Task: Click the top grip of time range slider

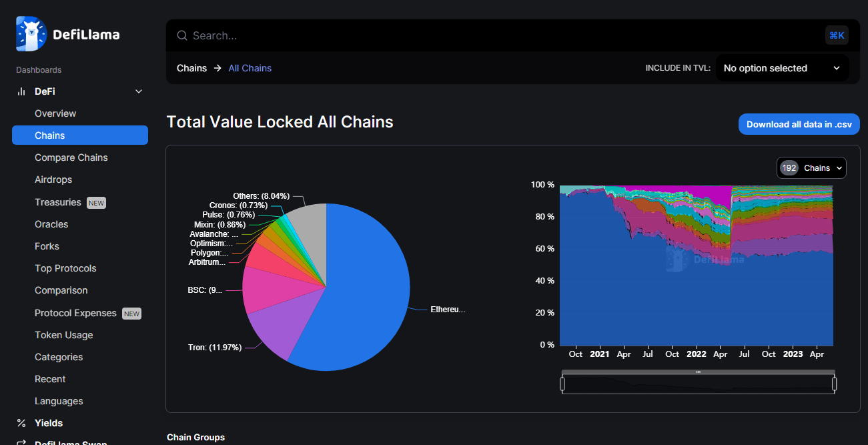Action: click(x=698, y=372)
